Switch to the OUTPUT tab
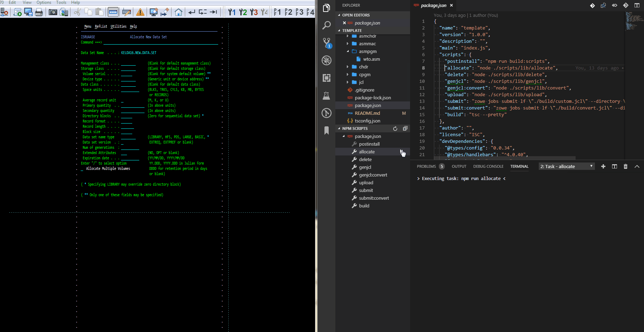 [x=459, y=166]
